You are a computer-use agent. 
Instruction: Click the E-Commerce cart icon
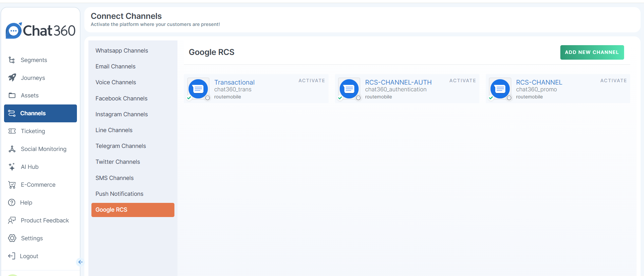click(12, 185)
